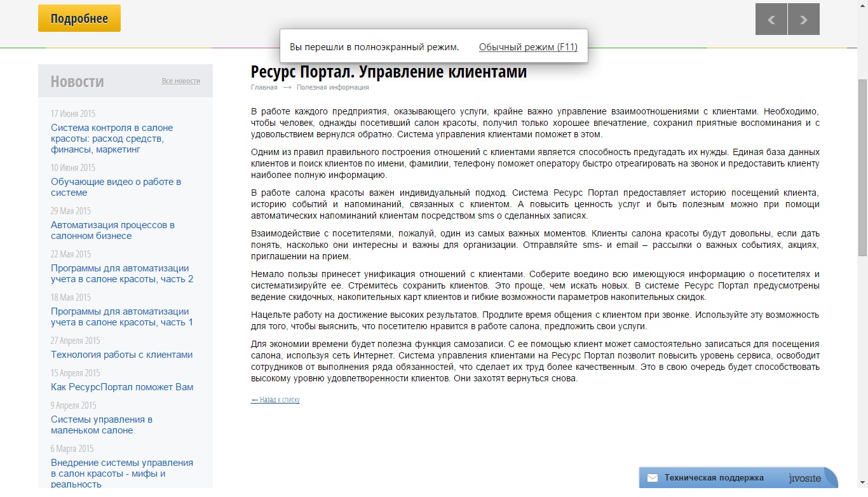Click the date 27 Апреля 2015
This screenshot has width=868, height=497.
click(76, 341)
